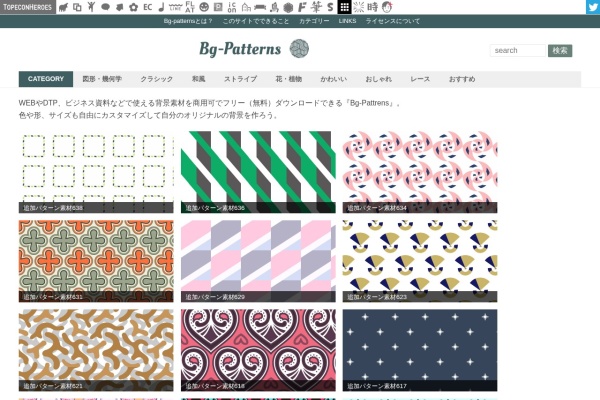This screenshot has width=600, height=400.
Task: Click the sofa furniture icon
Action: tap(260, 7)
